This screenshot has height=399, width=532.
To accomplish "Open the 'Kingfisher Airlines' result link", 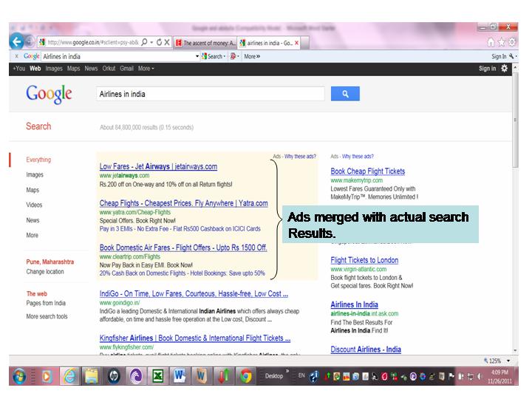I will pyautogui.click(x=195, y=338).
